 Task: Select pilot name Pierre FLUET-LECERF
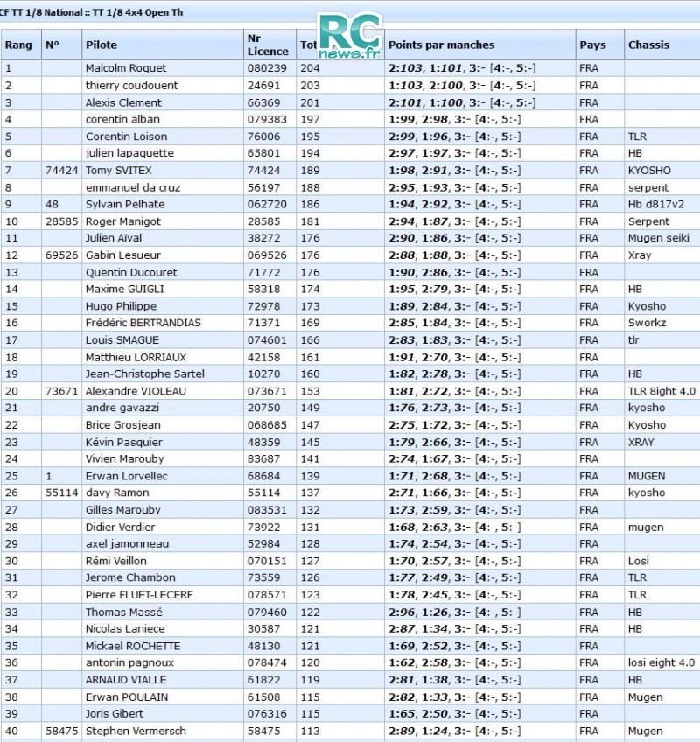point(139,595)
